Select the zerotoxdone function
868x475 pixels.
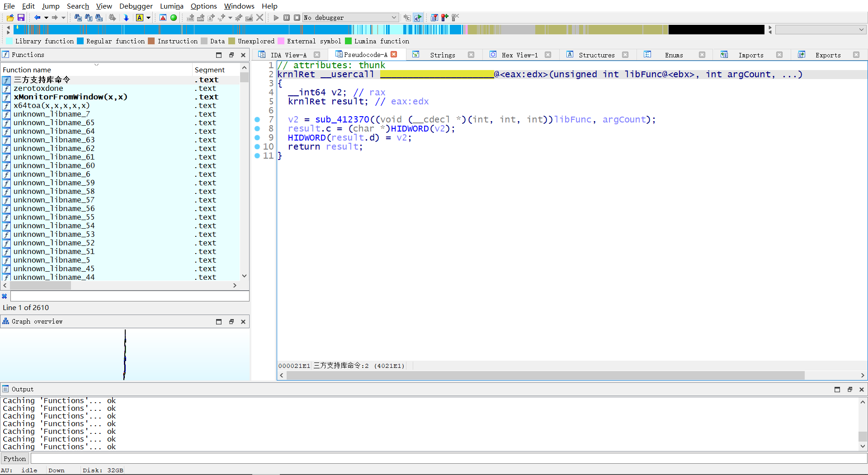click(x=39, y=89)
